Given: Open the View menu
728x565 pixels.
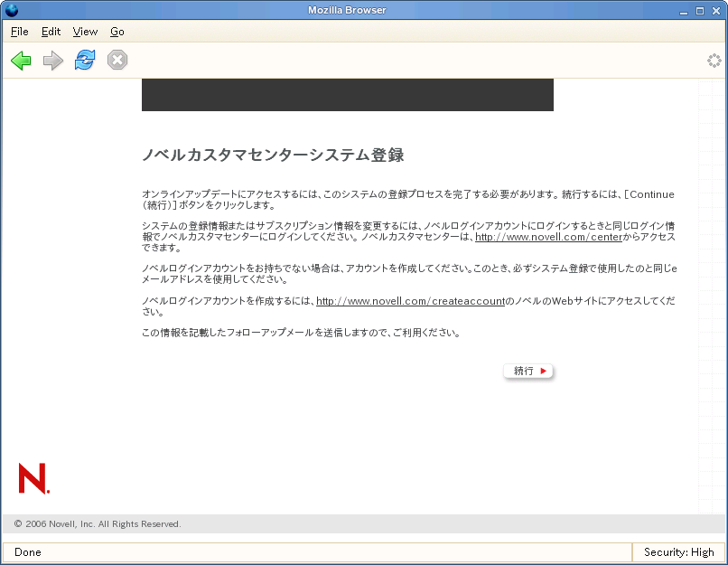Looking at the screenshot, I should click(85, 32).
